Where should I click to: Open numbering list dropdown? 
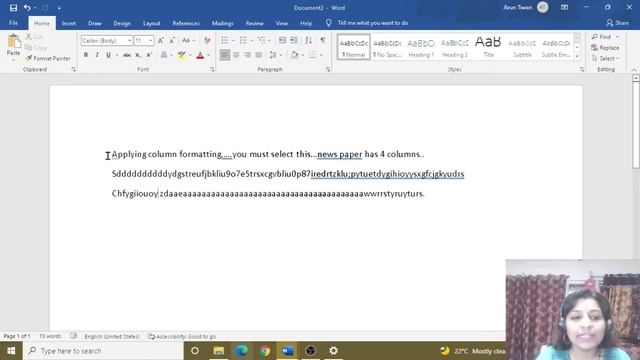click(x=251, y=40)
